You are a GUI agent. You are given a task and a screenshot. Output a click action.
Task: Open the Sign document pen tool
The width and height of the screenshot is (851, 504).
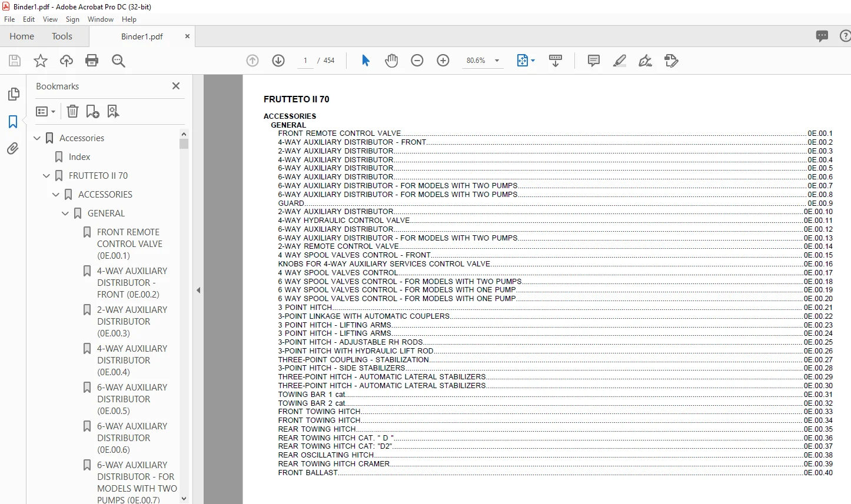[x=646, y=61]
